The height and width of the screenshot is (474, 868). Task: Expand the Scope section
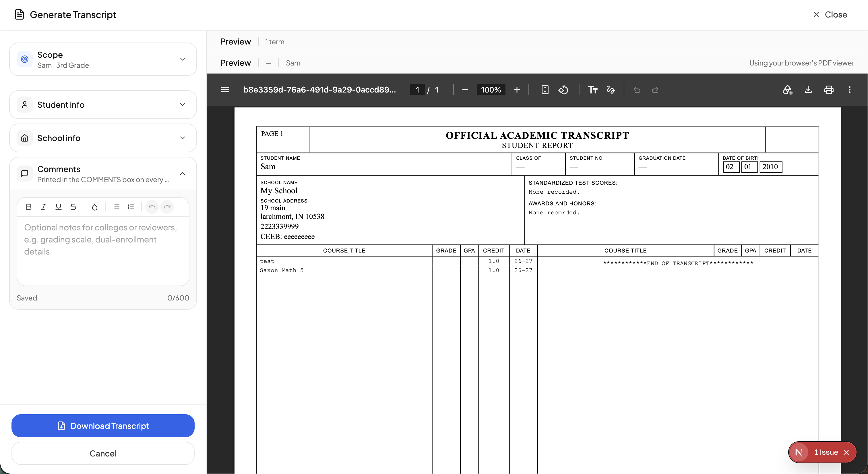(x=103, y=59)
